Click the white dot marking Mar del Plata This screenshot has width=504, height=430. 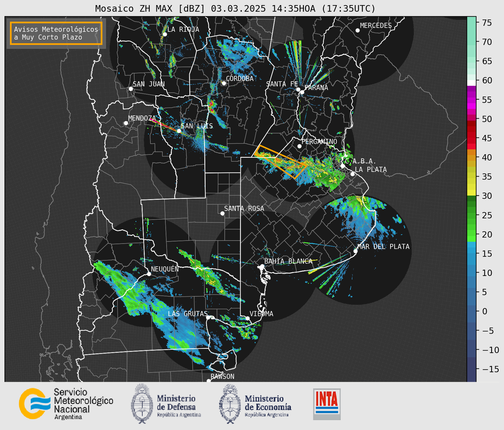356,251
